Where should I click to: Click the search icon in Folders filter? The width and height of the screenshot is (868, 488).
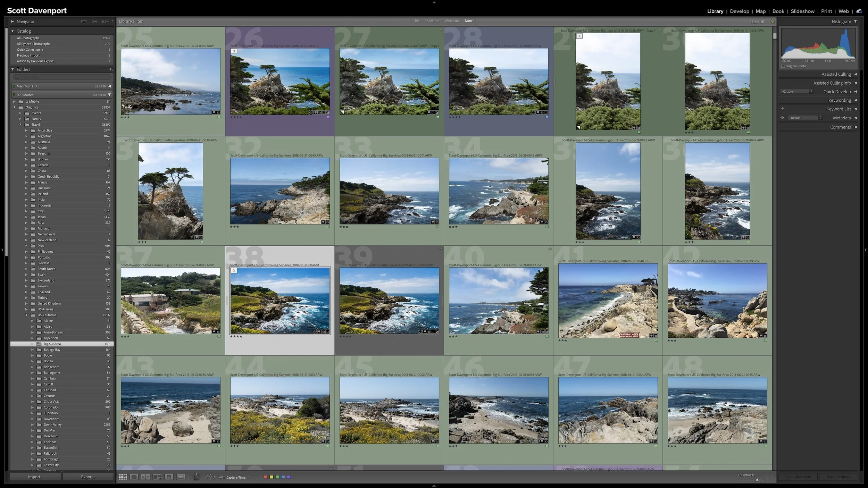click(17, 77)
